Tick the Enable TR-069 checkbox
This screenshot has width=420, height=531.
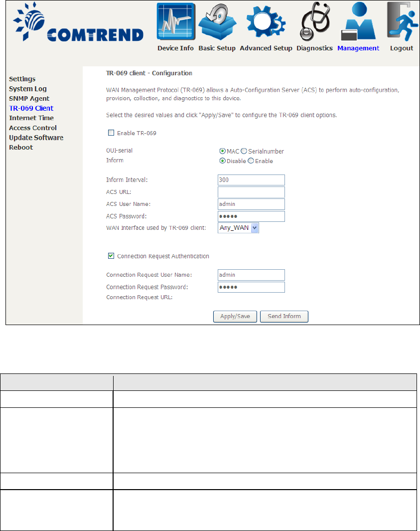[111, 133]
